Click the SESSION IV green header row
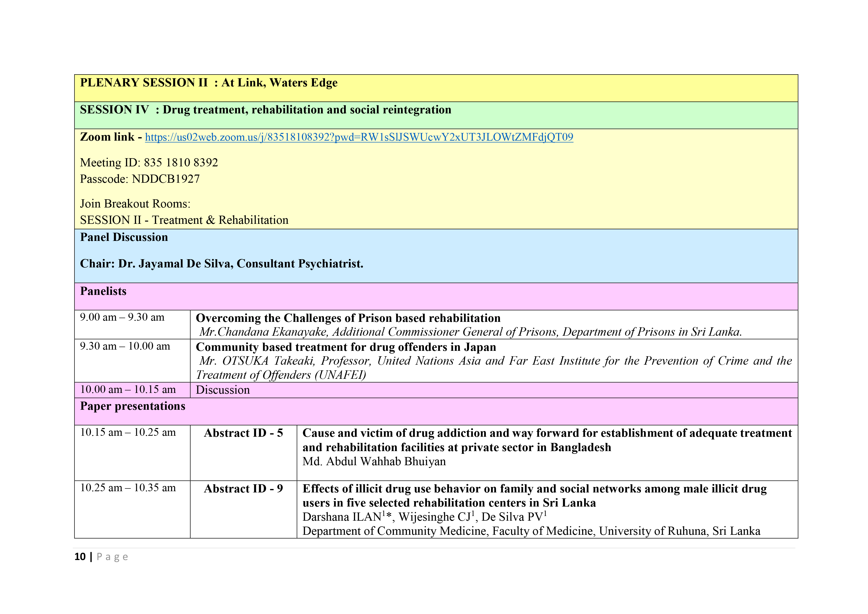The width and height of the screenshot is (868, 614). [265, 110]
